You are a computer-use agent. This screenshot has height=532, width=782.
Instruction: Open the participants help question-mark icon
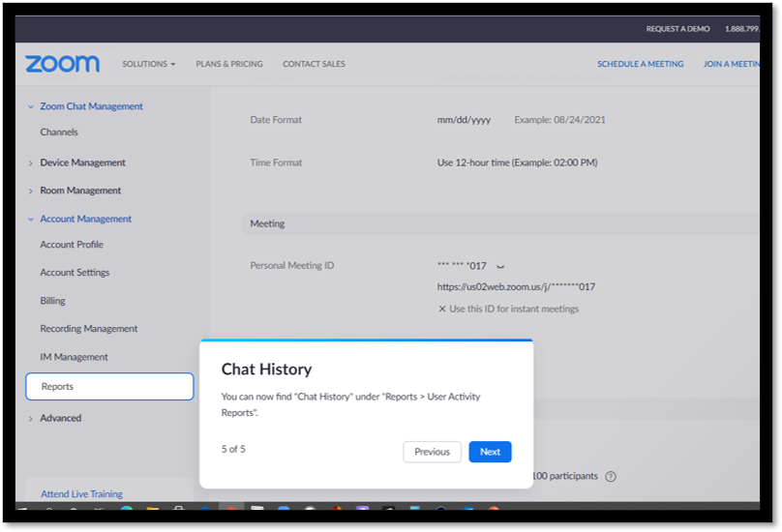click(x=611, y=476)
